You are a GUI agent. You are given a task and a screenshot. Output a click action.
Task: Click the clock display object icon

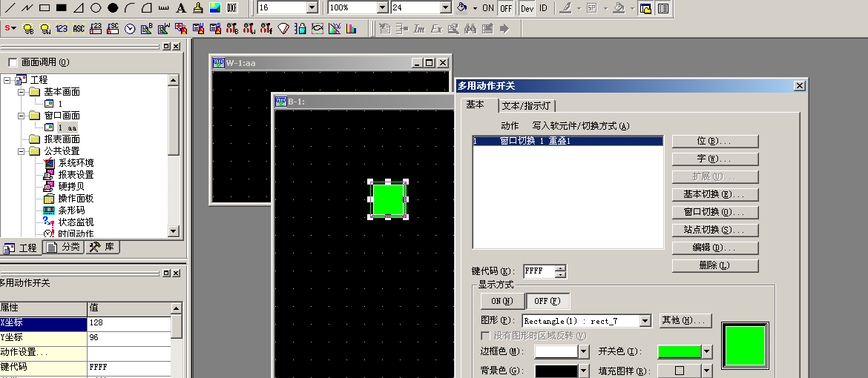pos(130,29)
